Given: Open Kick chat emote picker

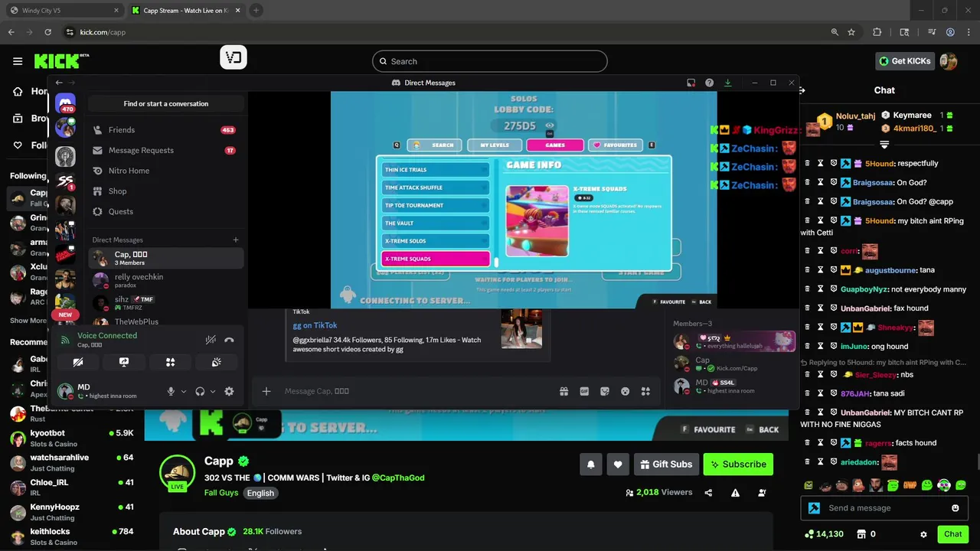Looking at the screenshot, I should (955, 508).
